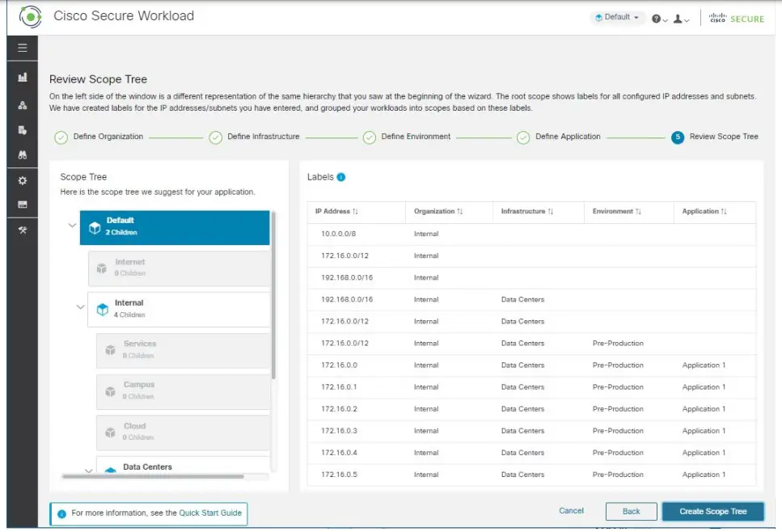This screenshot has height=532, width=782.
Task: Open the user profile menu
Action: coord(682,19)
